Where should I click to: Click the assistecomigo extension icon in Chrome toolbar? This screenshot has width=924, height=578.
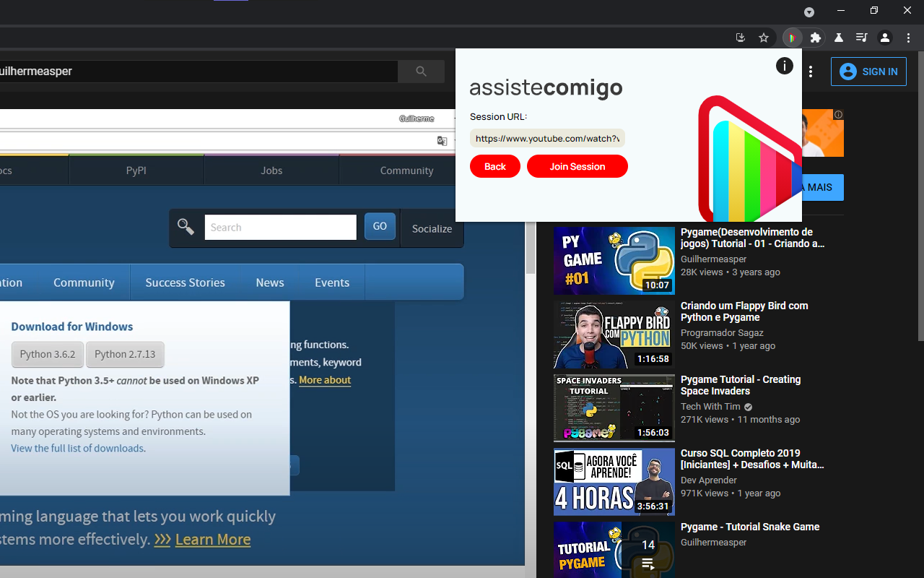(792, 38)
